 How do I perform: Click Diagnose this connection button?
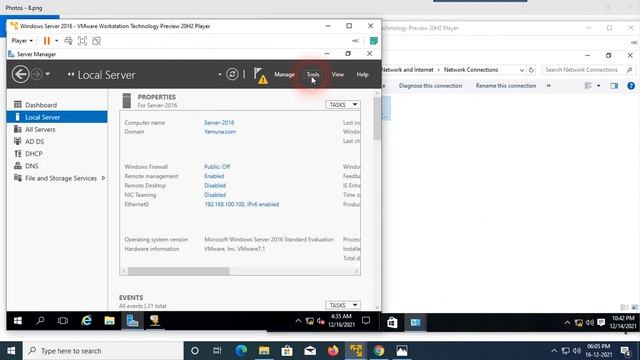point(430,86)
